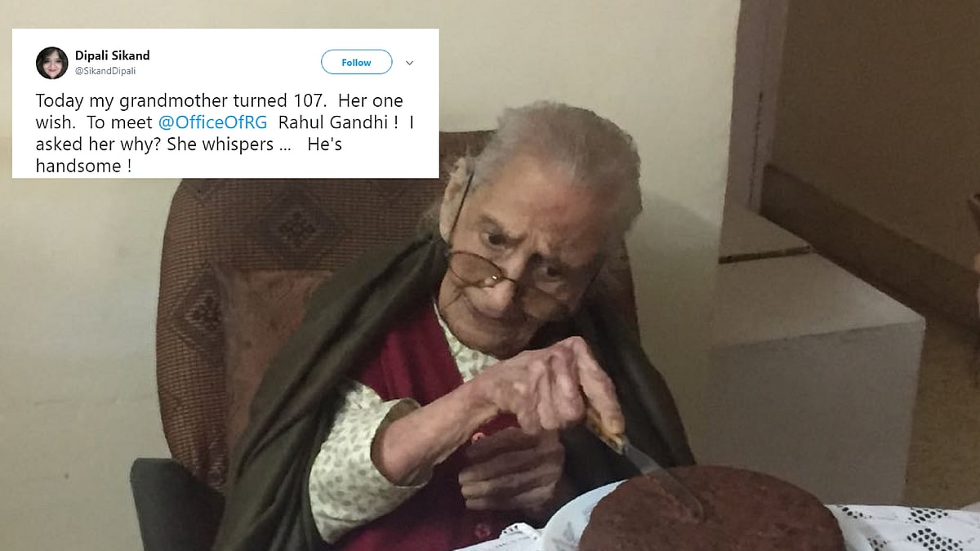This screenshot has height=551, width=980.
Task: Expand the tweet options chevron menu
Action: (410, 63)
